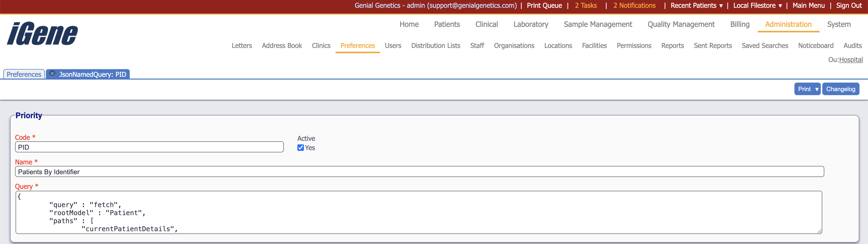Select the Administration menu

point(788,24)
